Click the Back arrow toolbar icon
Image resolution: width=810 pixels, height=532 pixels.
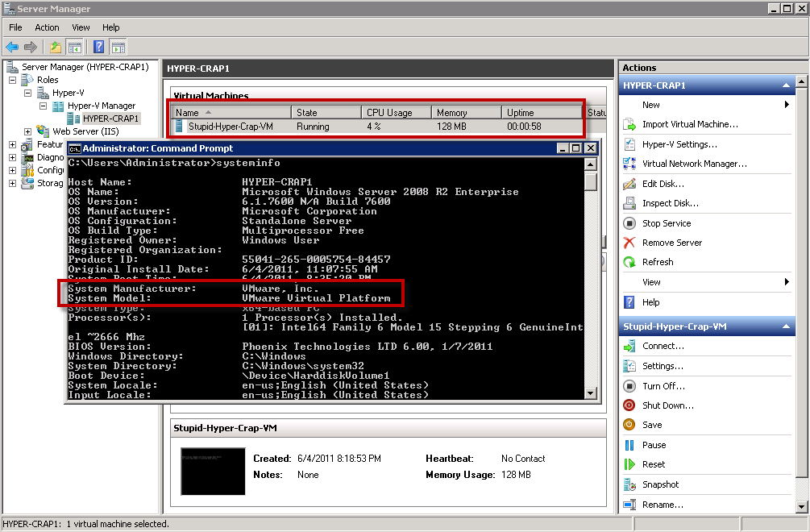tap(12, 48)
